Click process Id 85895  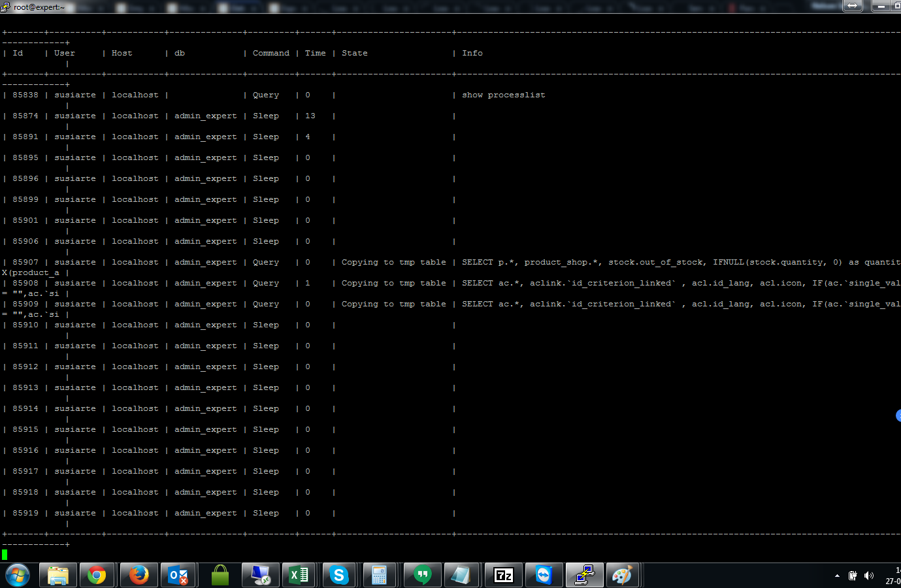25,158
